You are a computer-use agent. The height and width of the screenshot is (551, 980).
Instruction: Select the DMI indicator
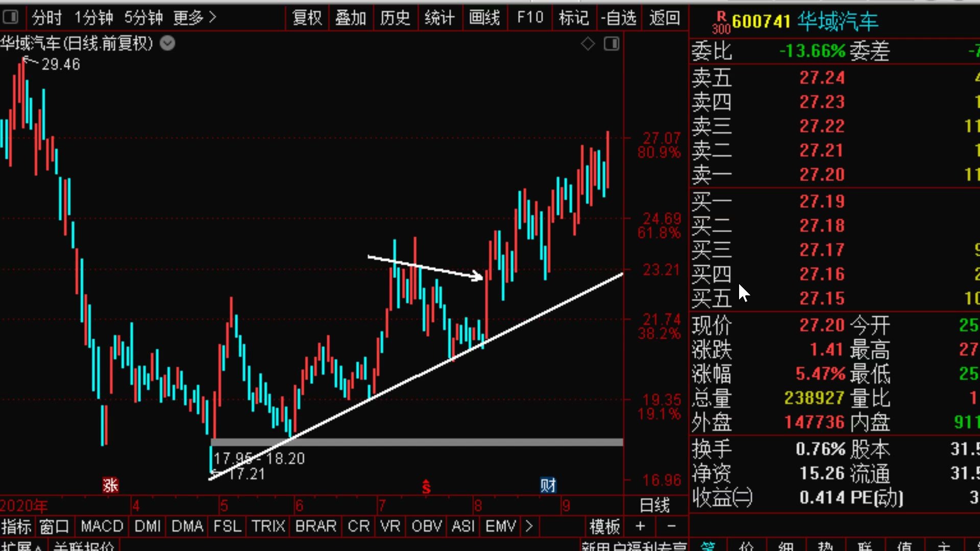coord(148,527)
